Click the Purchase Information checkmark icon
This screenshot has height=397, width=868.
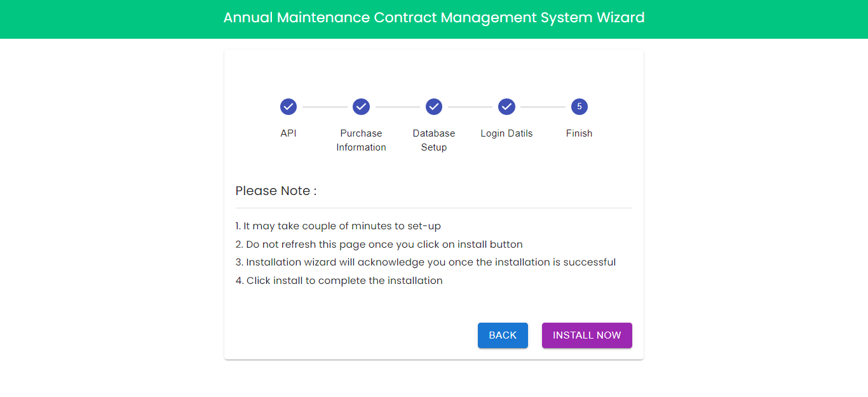tap(361, 107)
